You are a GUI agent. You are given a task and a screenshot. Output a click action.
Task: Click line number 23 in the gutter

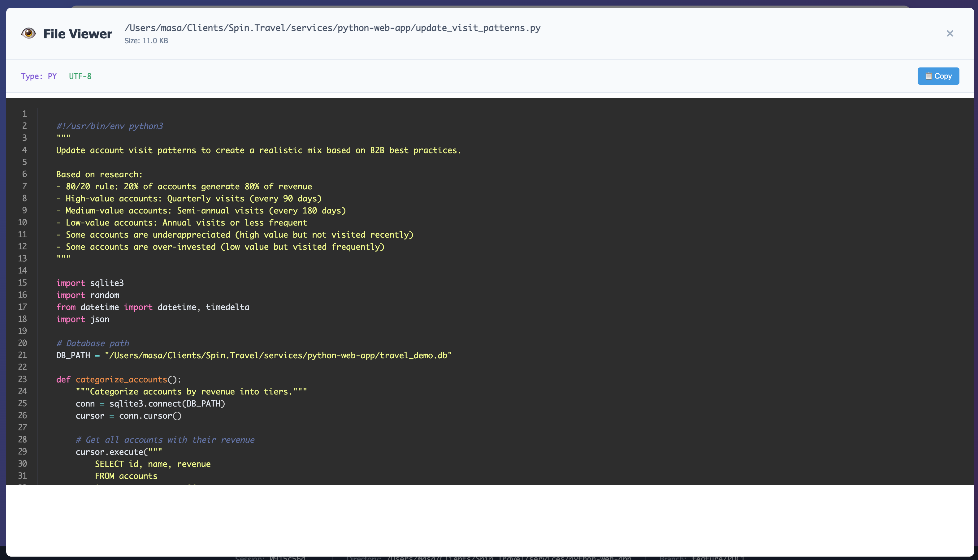point(23,379)
